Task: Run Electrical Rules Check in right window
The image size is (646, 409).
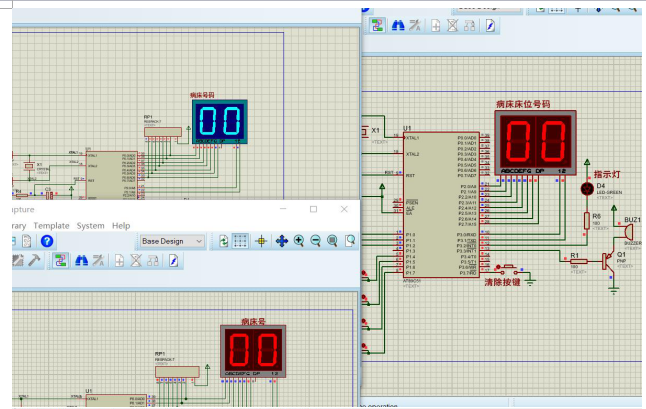Action: tap(490, 26)
